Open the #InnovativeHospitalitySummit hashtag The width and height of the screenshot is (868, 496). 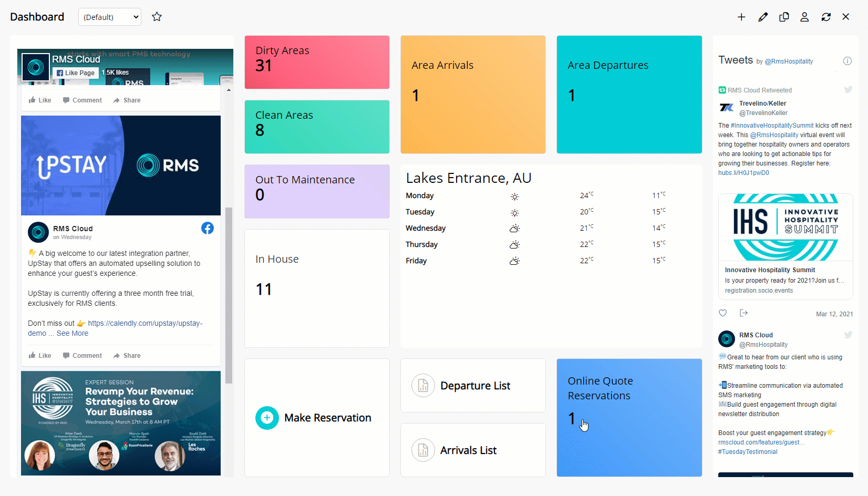[x=772, y=126]
